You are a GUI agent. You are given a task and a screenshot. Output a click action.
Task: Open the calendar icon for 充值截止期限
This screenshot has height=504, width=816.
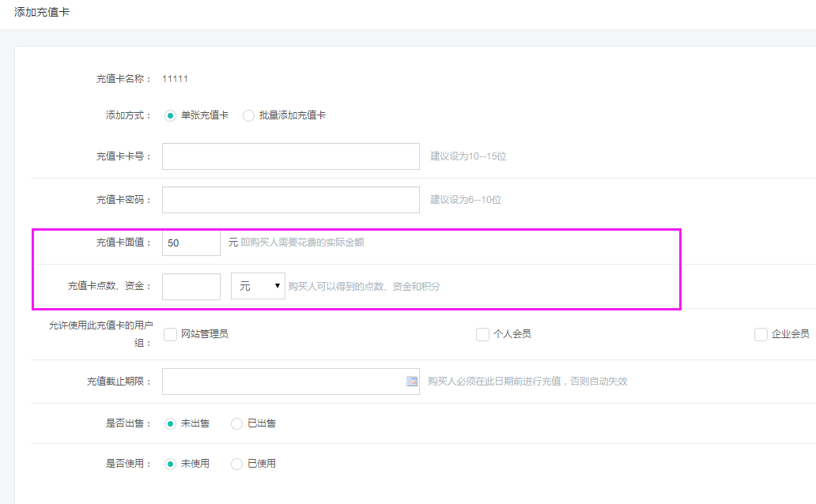point(412,382)
